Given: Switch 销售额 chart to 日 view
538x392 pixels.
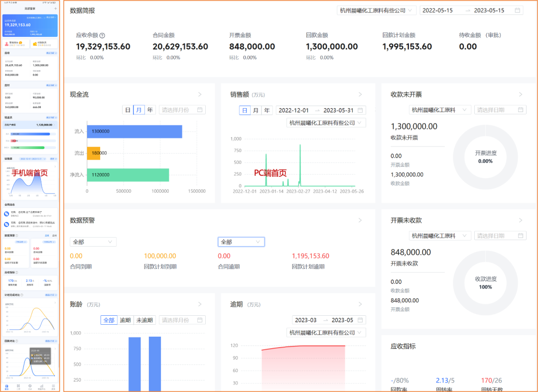Looking at the screenshot, I should tap(245, 110).
